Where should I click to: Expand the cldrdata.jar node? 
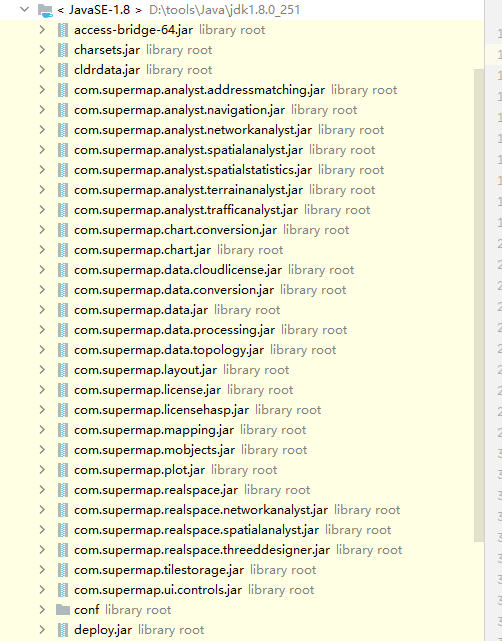pyautogui.click(x=42, y=70)
